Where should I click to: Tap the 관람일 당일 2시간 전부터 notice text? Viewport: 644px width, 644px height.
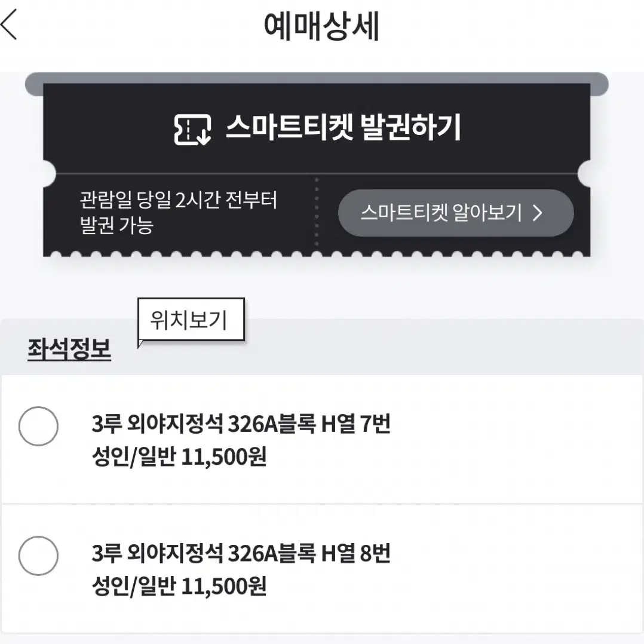click(x=178, y=200)
